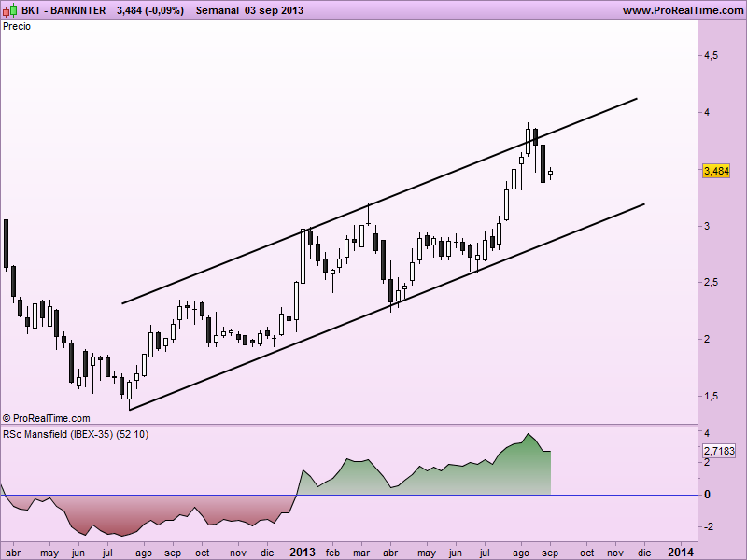This screenshot has height=560, width=747.
Task: Click the abr 2012 label at axis start
Action: [x=13, y=553]
